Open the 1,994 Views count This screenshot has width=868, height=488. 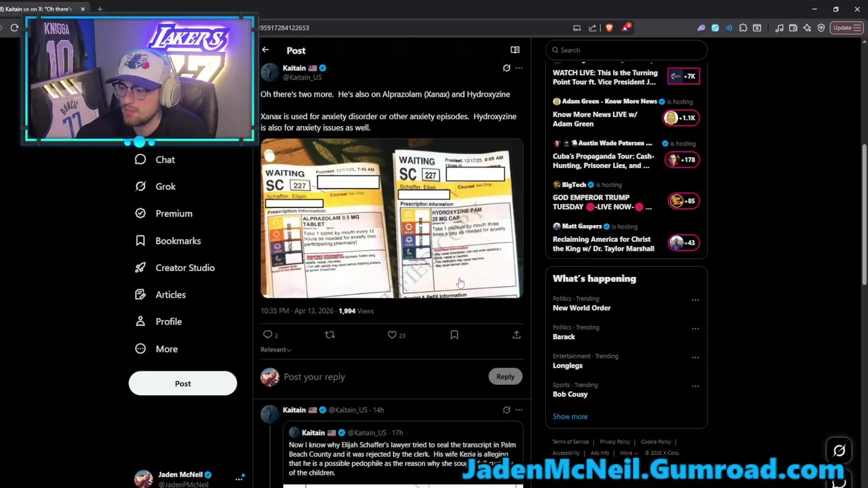click(356, 311)
